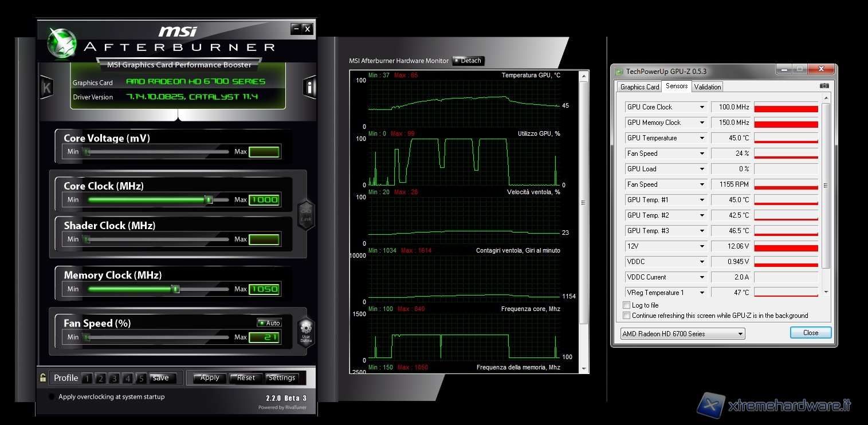Switch to the Sensors tab
Screen dimensions: 868x425
pyautogui.click(x=677, y=86)
